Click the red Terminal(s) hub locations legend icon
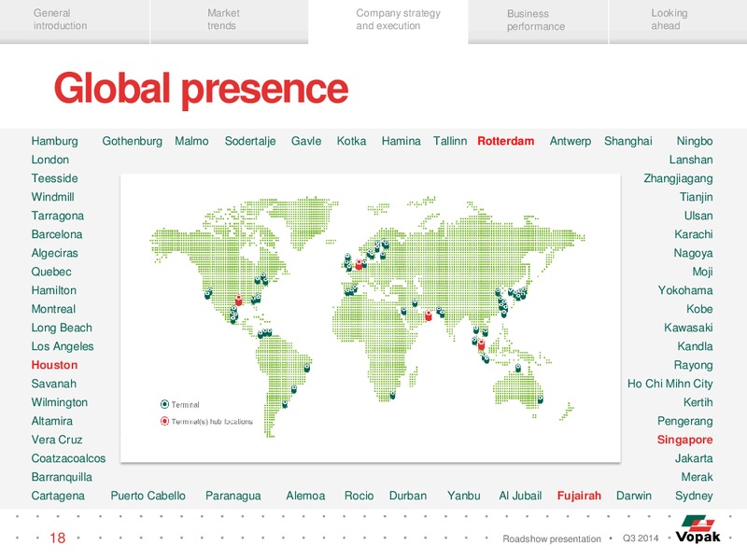Screen dimensions: 747x560 [x=165, y=421]
